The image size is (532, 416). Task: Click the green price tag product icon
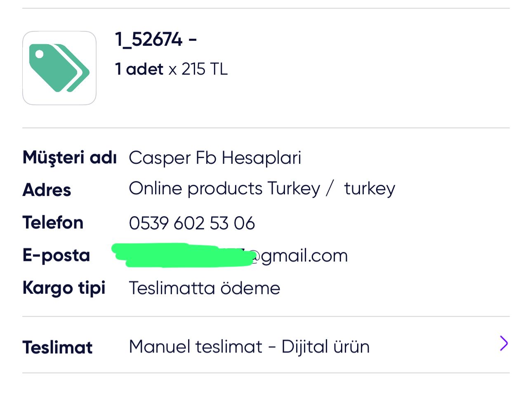59,68
